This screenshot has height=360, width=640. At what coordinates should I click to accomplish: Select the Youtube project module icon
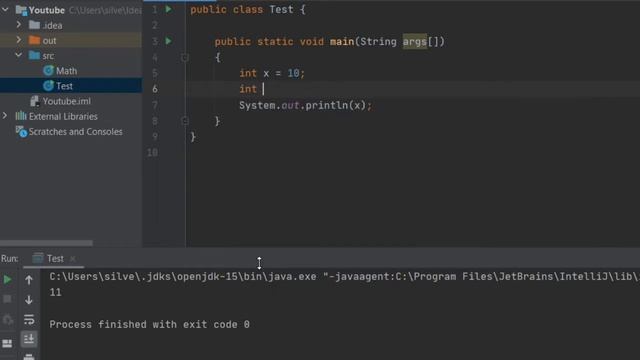coord(21,10)
